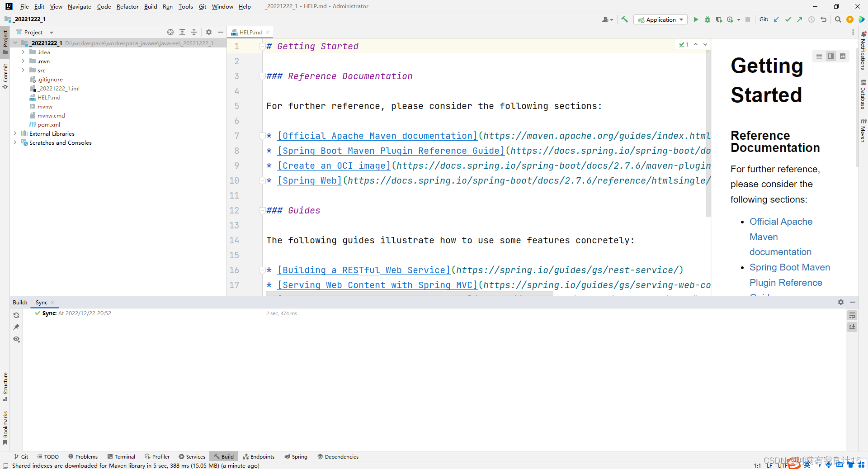Image resolution: width=868 pixels, height=469 pixels.
Task: Click the editor vertical scrollbar
Action: coord(708,136)
